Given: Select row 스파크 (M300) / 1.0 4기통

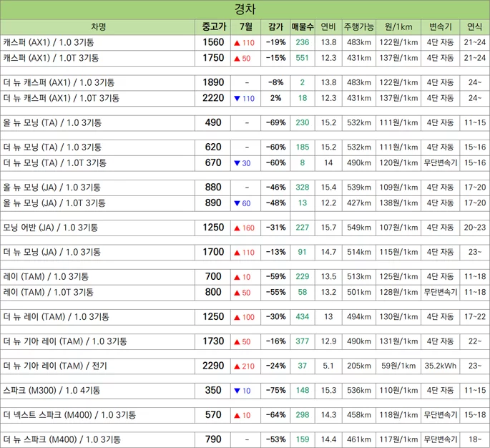Looking at the screenshot, I should (x=245, y=391).
